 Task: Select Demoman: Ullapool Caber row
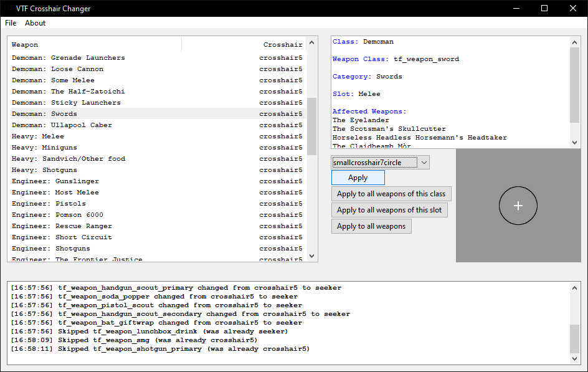click(x=158, y=125)
